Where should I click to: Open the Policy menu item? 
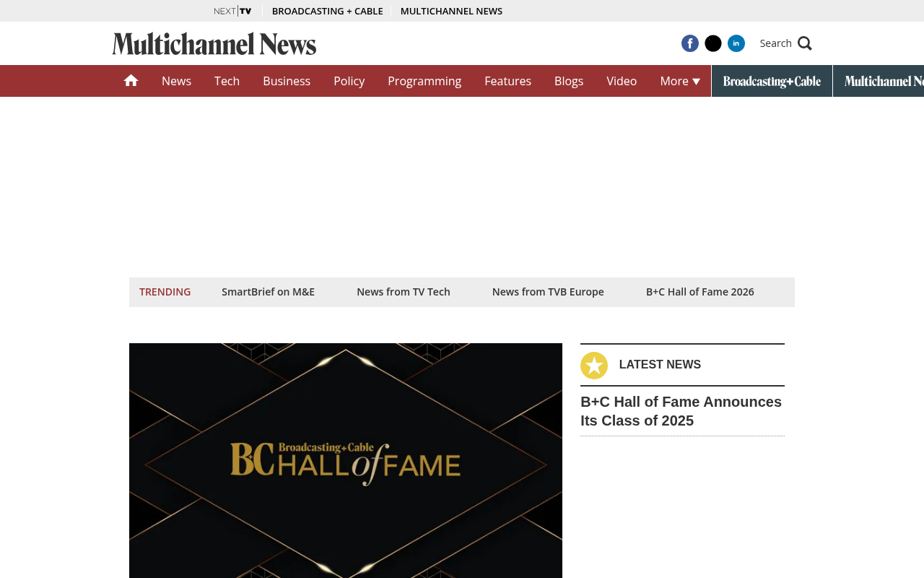(349, 81)
